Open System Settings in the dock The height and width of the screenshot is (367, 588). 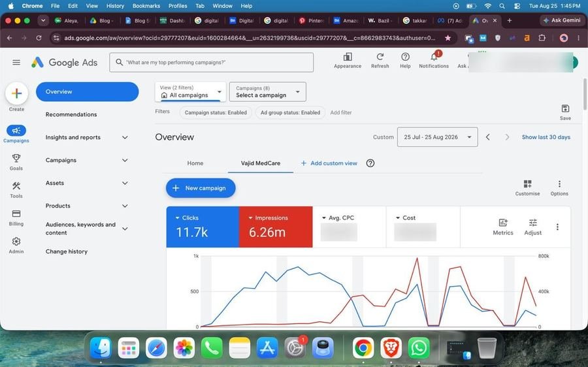295,348
